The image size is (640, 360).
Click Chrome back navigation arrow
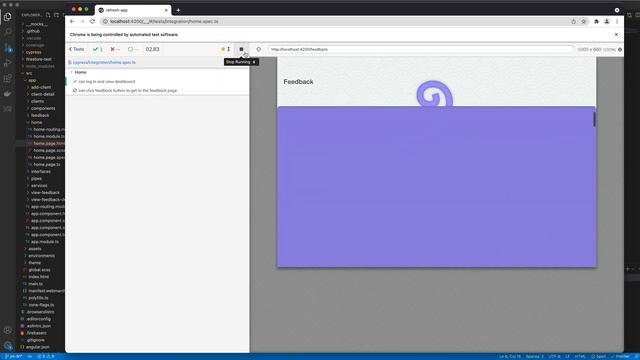click(x=72, y=21)
